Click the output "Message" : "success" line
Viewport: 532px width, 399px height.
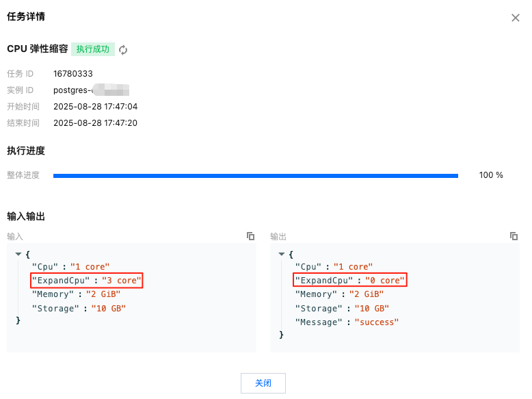click(347, 322)
